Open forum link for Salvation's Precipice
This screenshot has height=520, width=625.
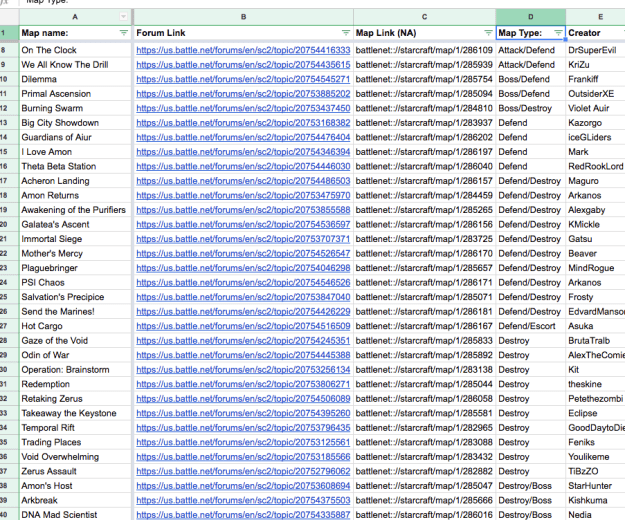[x=243, y=297]
